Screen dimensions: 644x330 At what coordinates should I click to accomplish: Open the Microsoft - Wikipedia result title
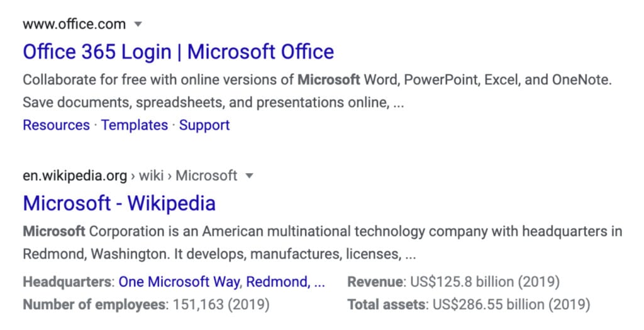tap(119, 203)
